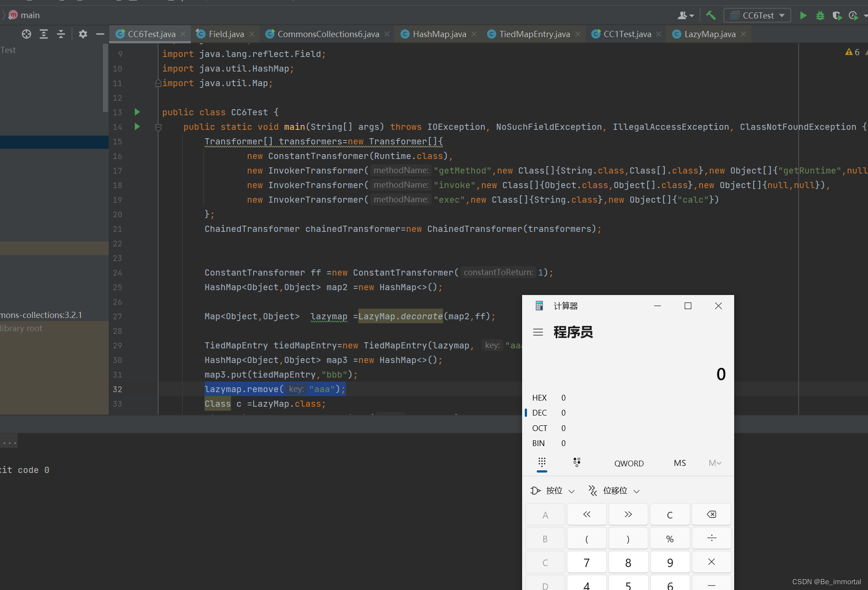Click line number 32 in the editor gutter
This screenshot has height=590, width=868.
(118, 390)
